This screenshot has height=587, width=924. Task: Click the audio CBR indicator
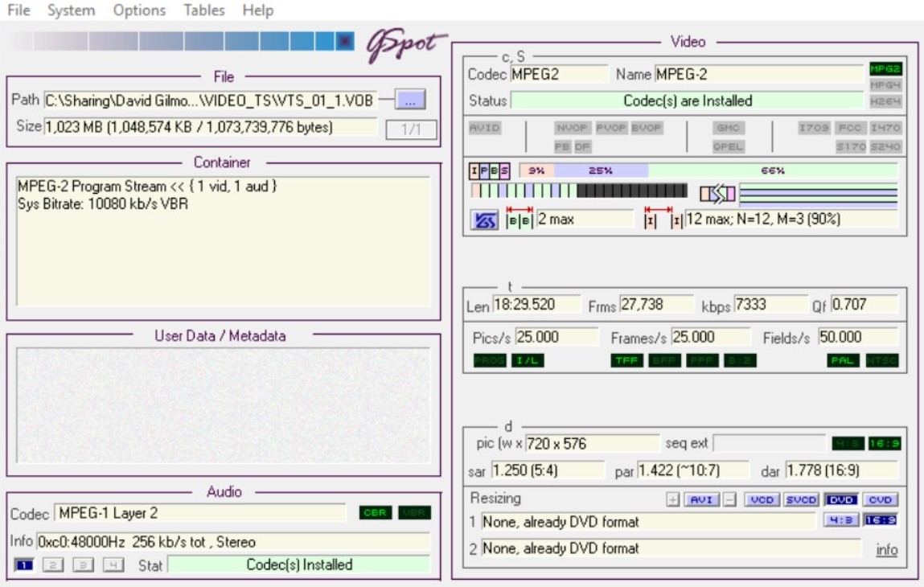pyautogui.click(x=375, y=513)
